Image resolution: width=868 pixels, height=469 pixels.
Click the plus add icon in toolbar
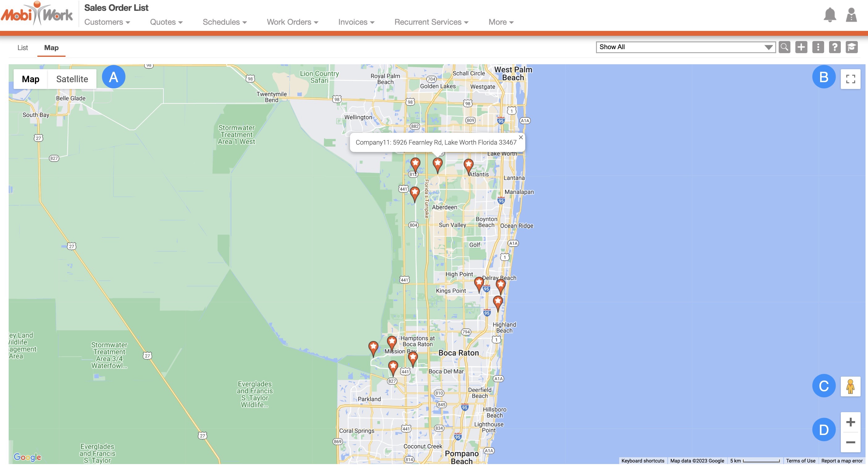[x=801, y=47]
